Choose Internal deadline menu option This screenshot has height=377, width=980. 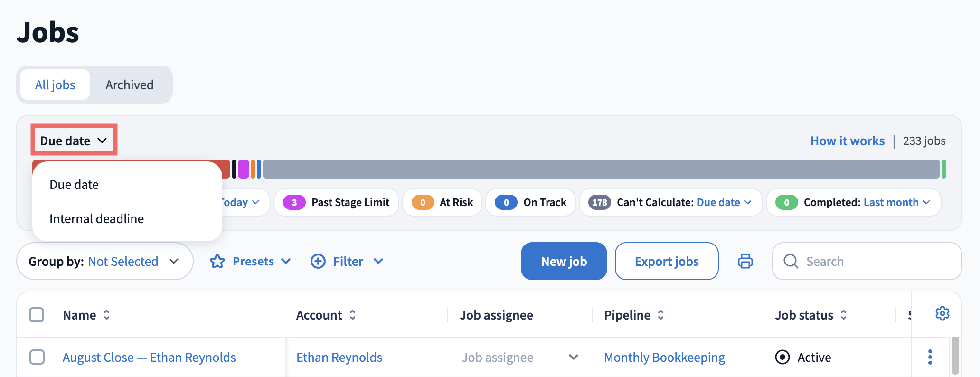coord(127,219)
